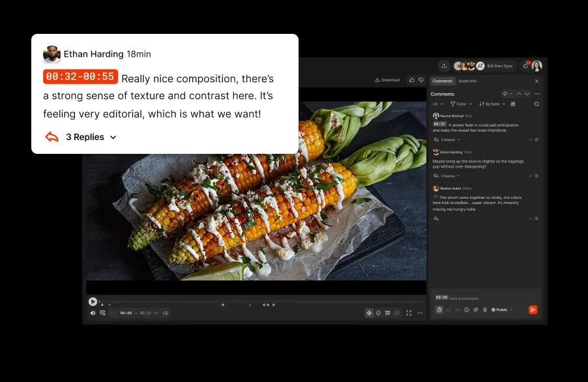
Task: Click the video progress bar to seek
Action: (261, 302)
